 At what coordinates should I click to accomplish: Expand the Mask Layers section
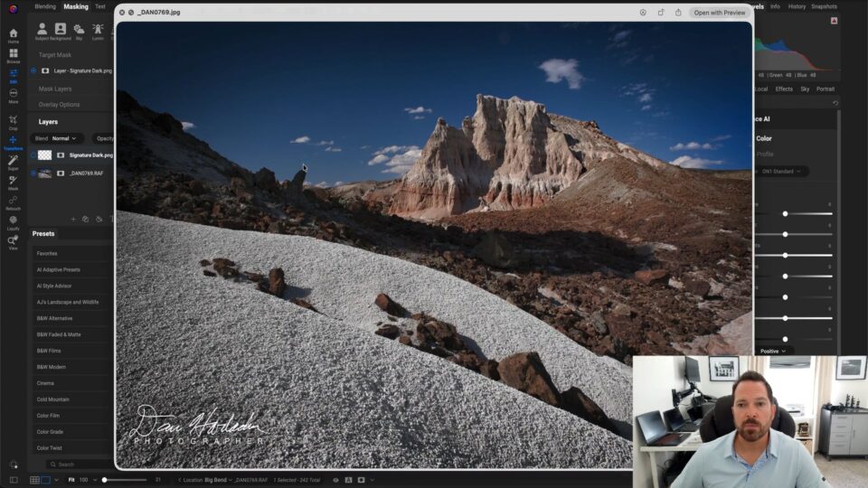click(x=55, y=89)
